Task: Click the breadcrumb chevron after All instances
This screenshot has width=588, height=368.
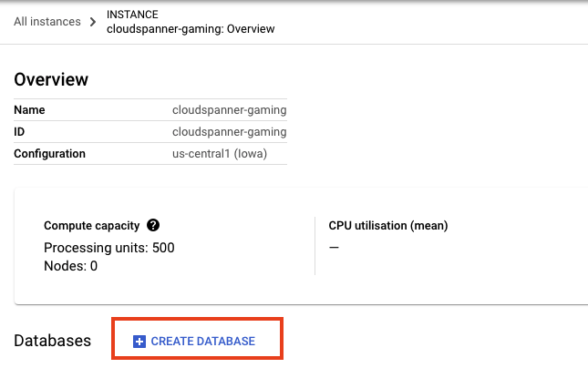Action: point(92,22)
